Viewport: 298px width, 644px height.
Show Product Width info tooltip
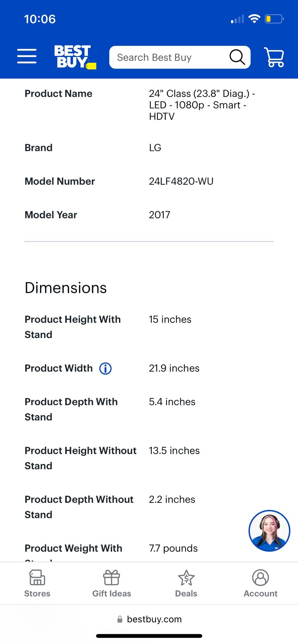tap(105, 368)
